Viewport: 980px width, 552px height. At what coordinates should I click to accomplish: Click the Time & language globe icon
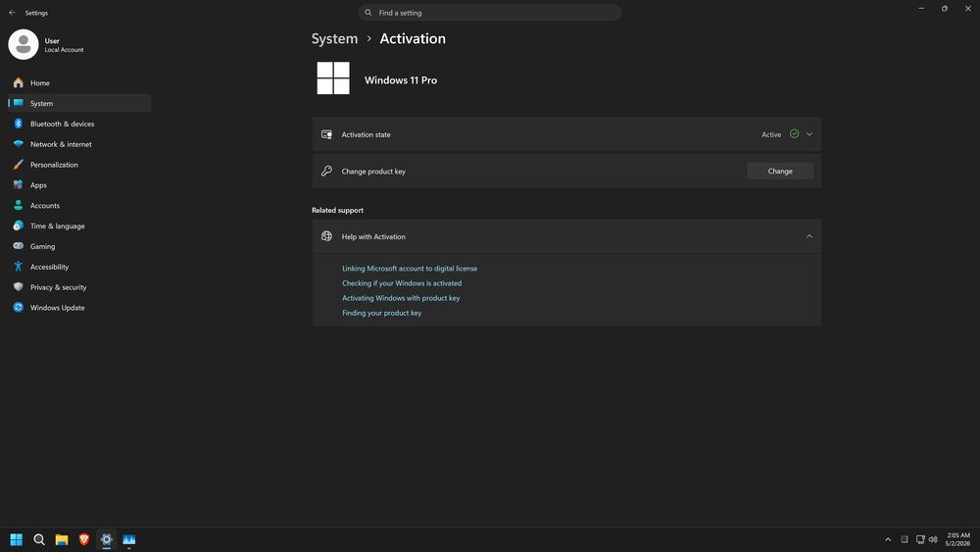(x=18, y=226)
